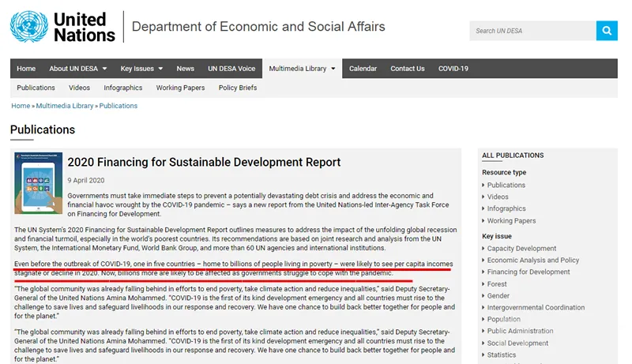Click the Multimedia Library breadcrumb link
This screenshot has height=364, width=632.
pos(65,106)
